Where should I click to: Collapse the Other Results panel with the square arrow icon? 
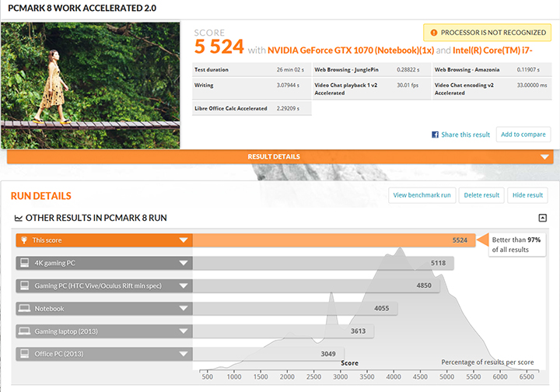(543, 218)
